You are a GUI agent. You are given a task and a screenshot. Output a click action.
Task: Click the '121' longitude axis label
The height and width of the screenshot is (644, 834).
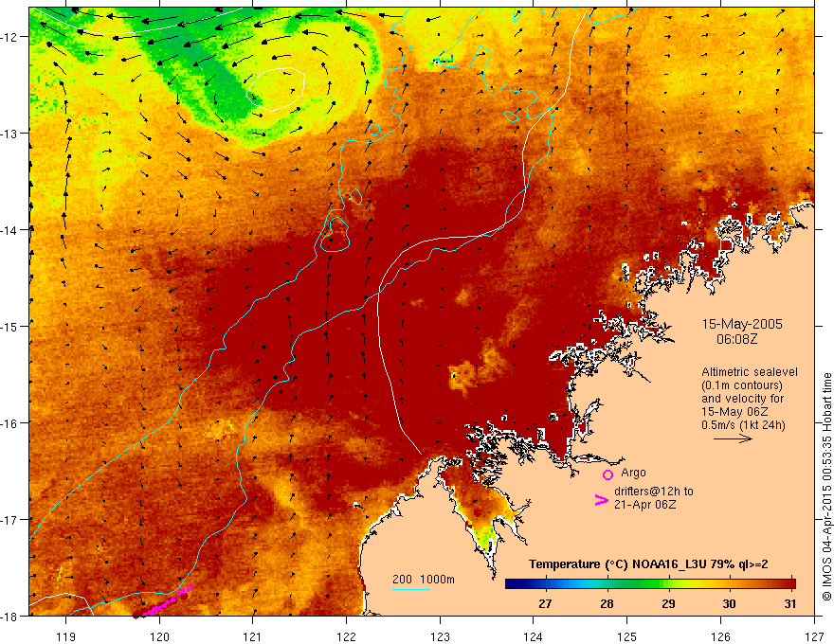[253, 636]
